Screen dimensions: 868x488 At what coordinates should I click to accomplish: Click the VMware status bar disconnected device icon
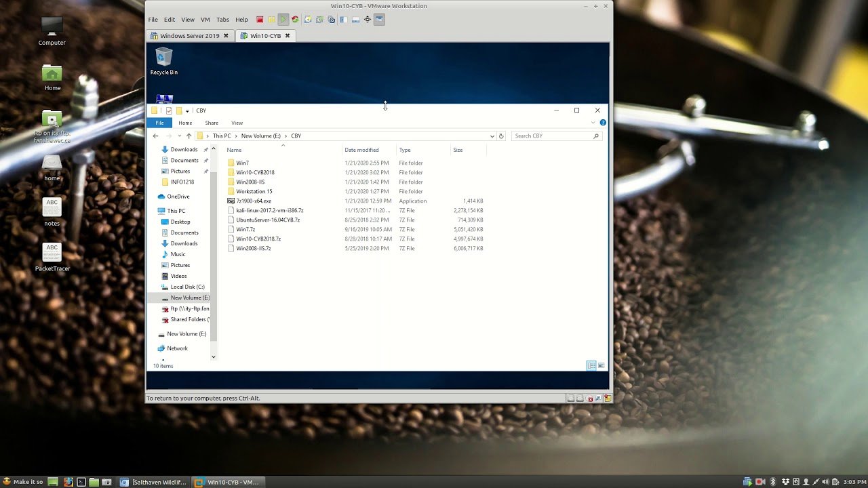pyautogui.click(x=590, y=399)
